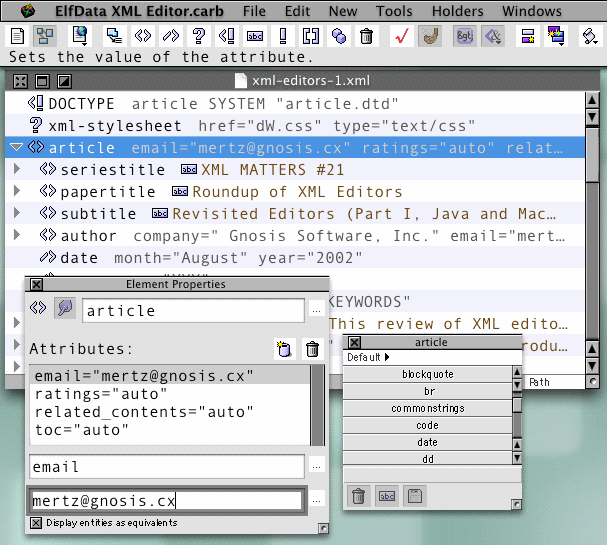Click trash icon in the article palette
The height and width of the screenshot is (545, 607).
click(x=358, y=495)
